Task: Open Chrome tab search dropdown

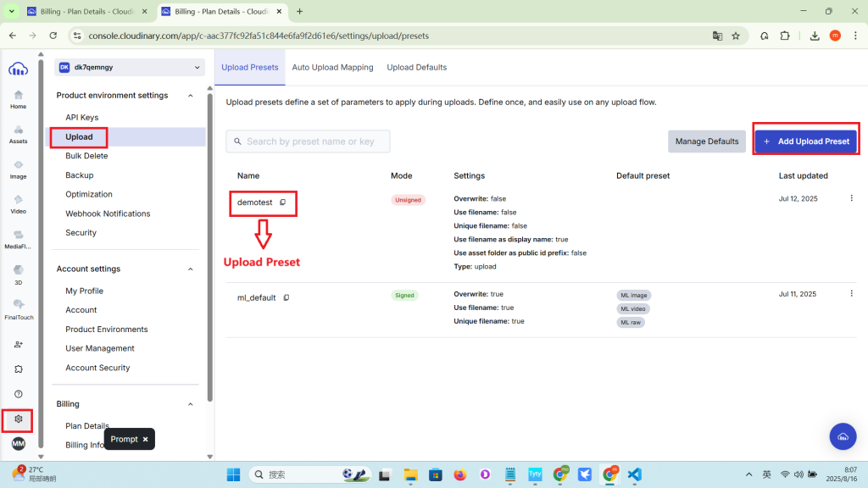Action: tap(11, 11)
